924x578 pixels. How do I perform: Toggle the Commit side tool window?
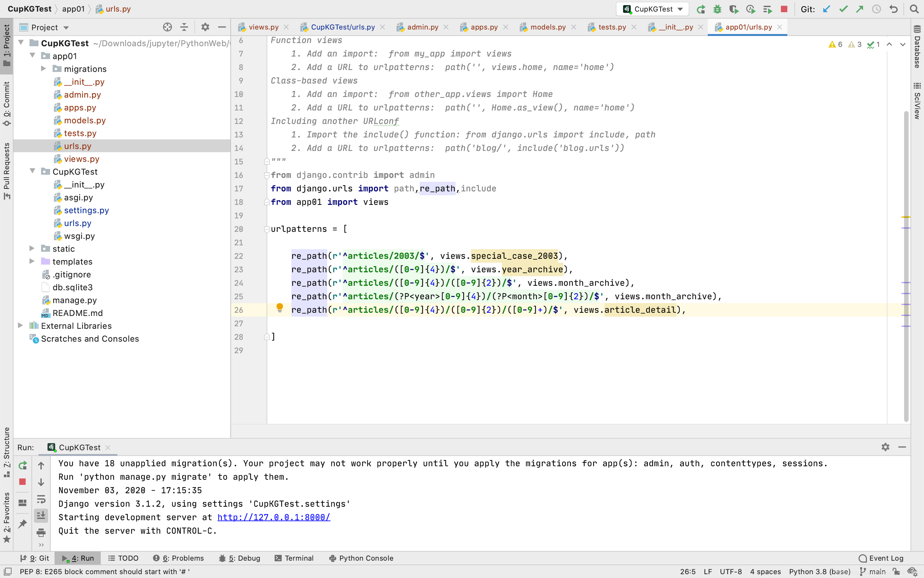point(6,103)
